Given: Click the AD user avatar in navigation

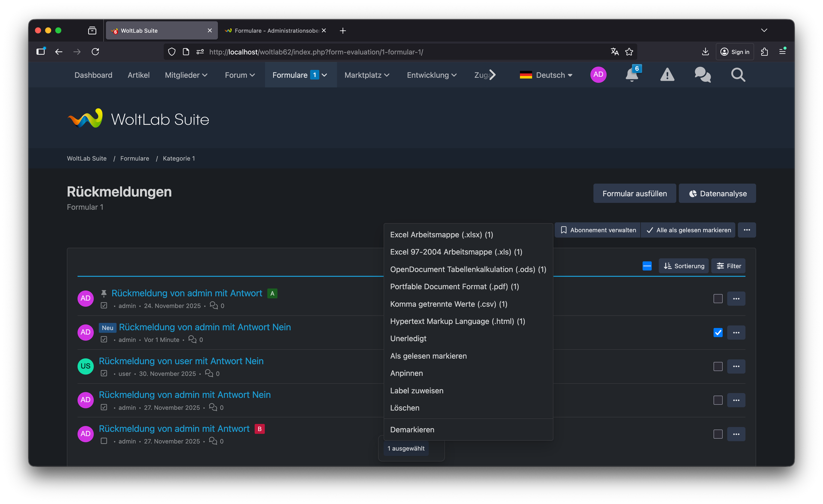Looking at the screenshot, I should [598, 75].
